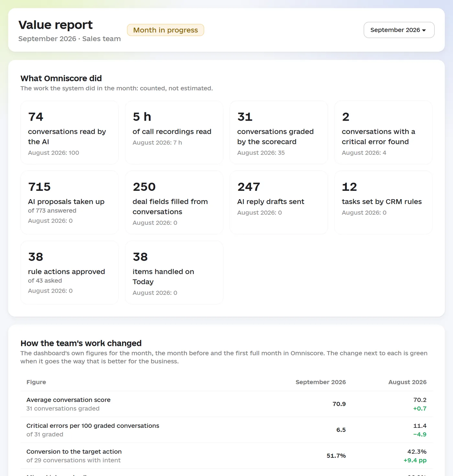
Task: Click the '+9.4 pp' conversion change
Action: (415, 460)
